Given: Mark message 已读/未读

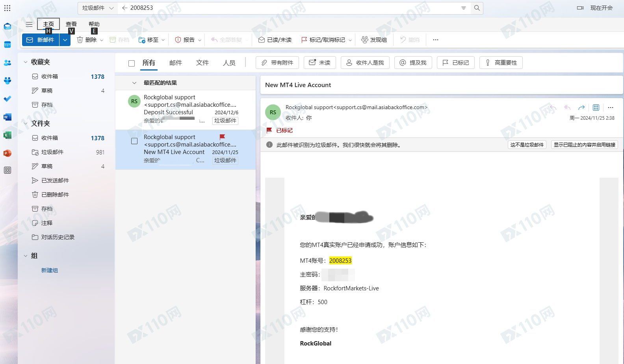Looking at the screenshot, I should [x=275, y=40].
